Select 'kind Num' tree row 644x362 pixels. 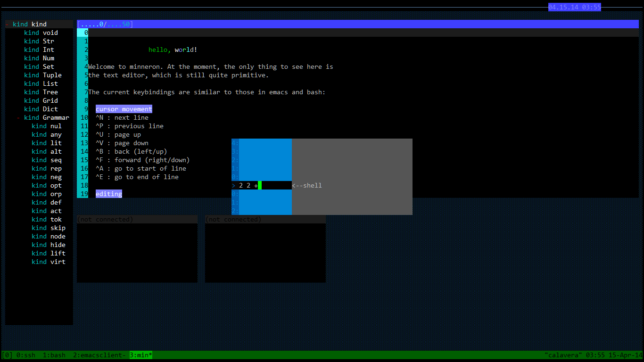point(39,58)
